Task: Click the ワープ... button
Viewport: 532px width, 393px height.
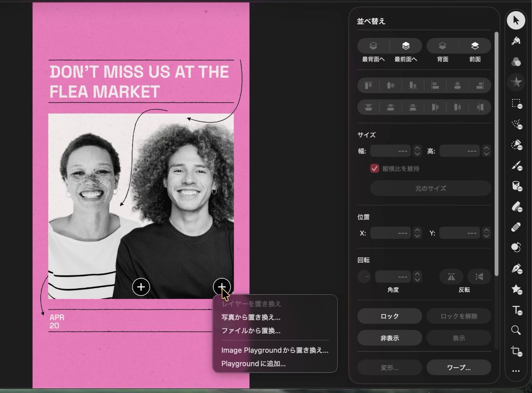Action: click(x=458, y=368)
